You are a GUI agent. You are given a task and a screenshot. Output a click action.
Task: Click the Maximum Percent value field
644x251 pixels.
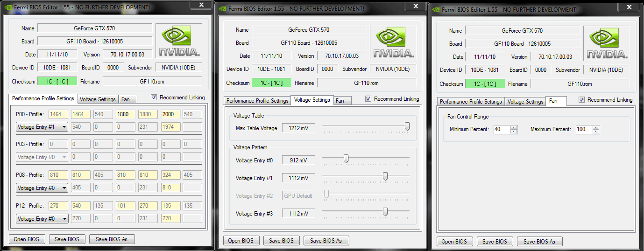pos(584,129)
